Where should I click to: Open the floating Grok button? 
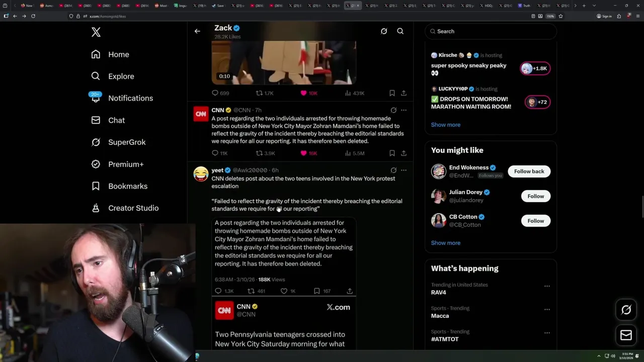click(626, 310)
